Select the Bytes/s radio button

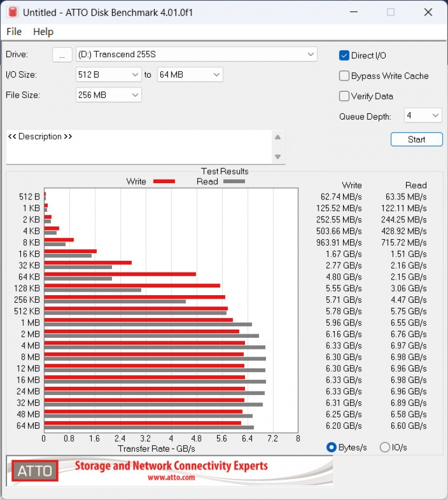[331, 447]
